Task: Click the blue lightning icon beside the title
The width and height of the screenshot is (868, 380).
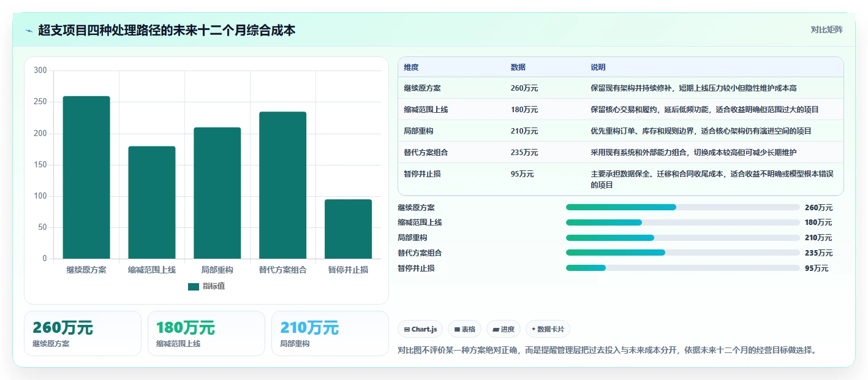Action: click(29, 30)
